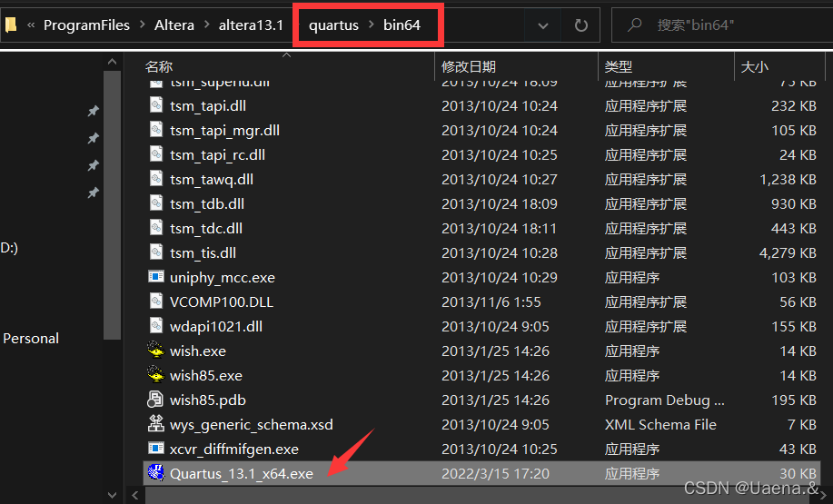Select the D: drive in navigation pane
The image size is (833, 504).
(x=9, y=248)
